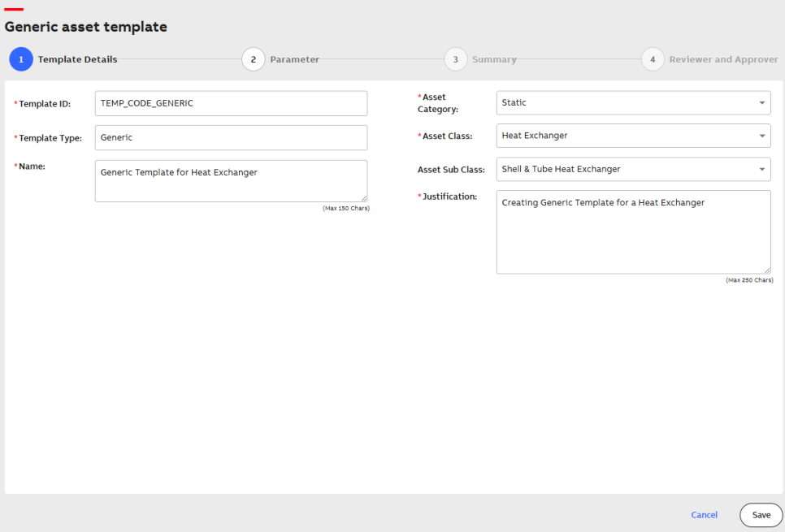Screen dimensions: 785x532
Task: Click the Save button
Action: point(761,515)
